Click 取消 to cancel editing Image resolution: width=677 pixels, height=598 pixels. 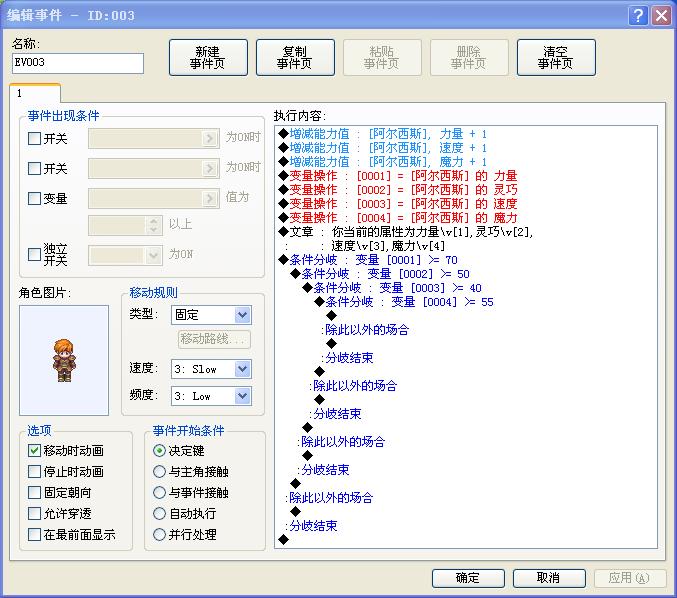click(x=549, y=578)
